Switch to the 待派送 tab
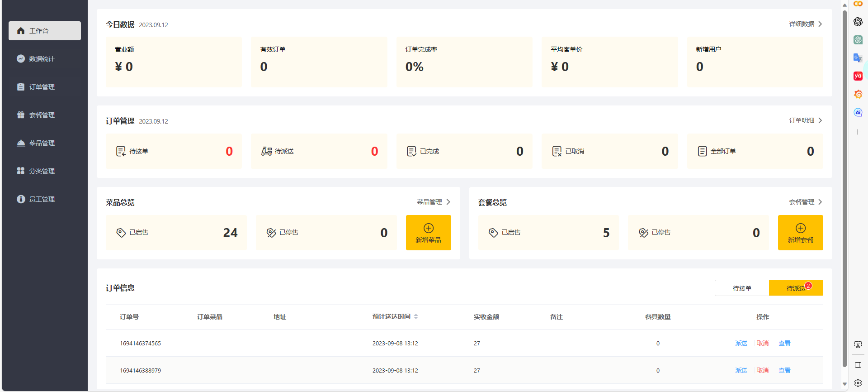 [x=796, y=288]
